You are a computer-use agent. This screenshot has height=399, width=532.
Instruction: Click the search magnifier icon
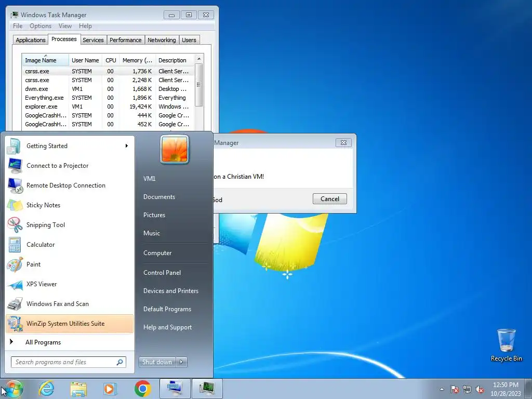(x=120, y=362)
